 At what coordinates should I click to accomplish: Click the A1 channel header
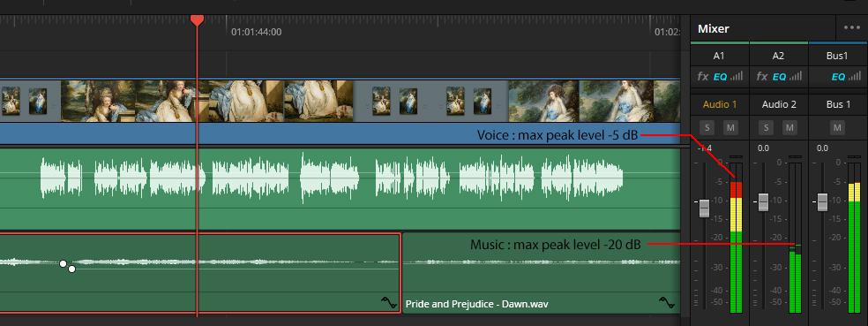719,56
